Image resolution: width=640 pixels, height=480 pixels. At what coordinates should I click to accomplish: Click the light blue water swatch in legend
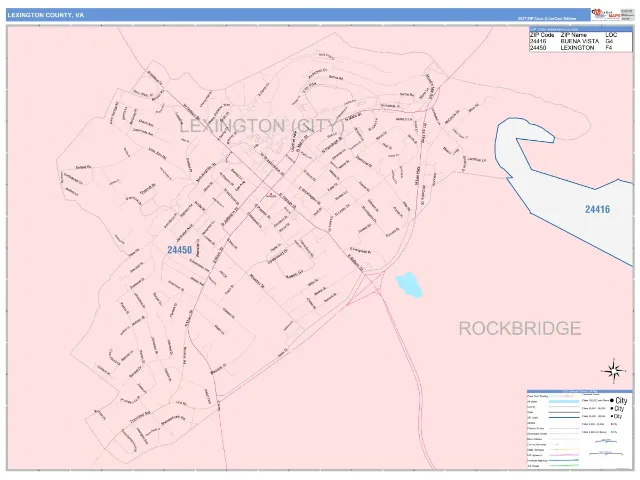coord(564,402)
